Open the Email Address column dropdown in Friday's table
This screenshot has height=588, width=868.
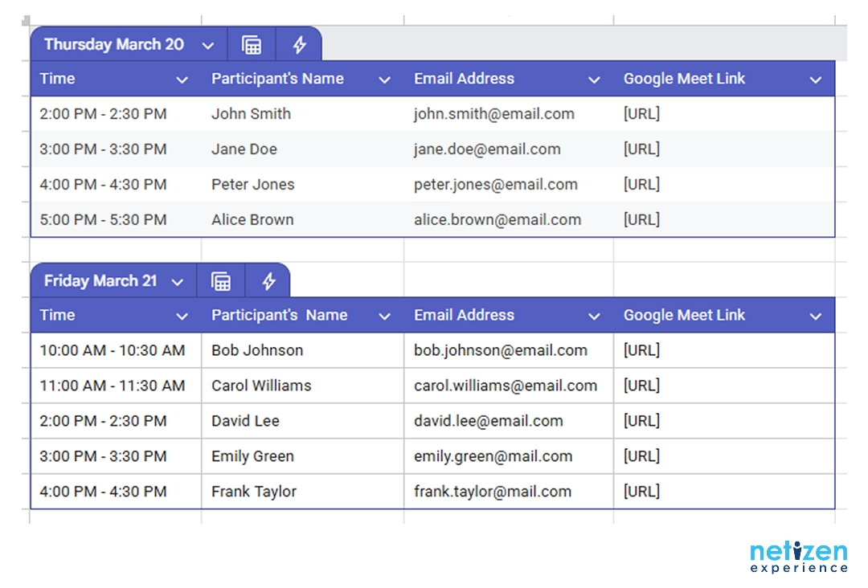pos(594,315)
